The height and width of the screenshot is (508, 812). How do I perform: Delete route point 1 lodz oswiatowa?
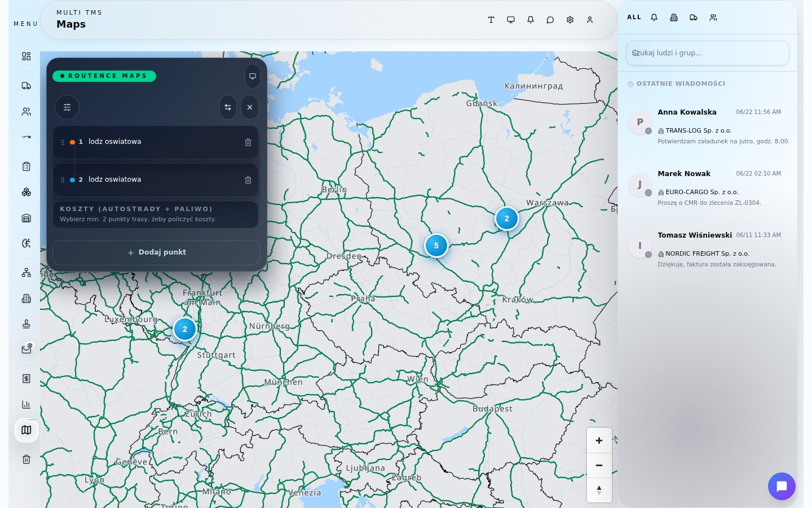pyautogui.click(x=248, y=142)
